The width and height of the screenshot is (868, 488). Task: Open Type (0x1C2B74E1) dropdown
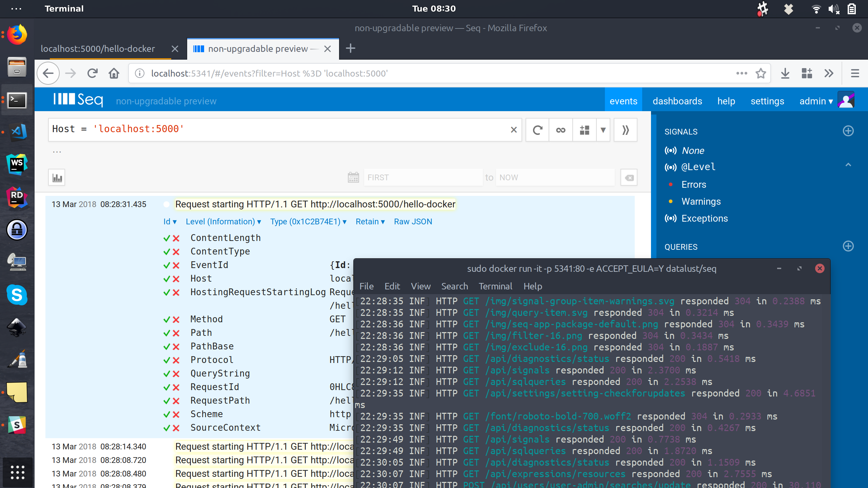click(x=308, y=221)
